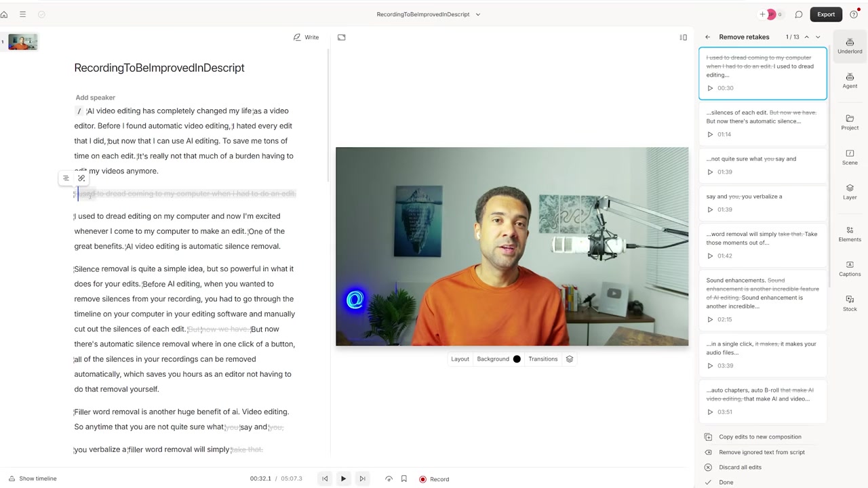Screen dimensions: 868x488
Task: Toggle the Show timeline control
Action: pos(33,479)
